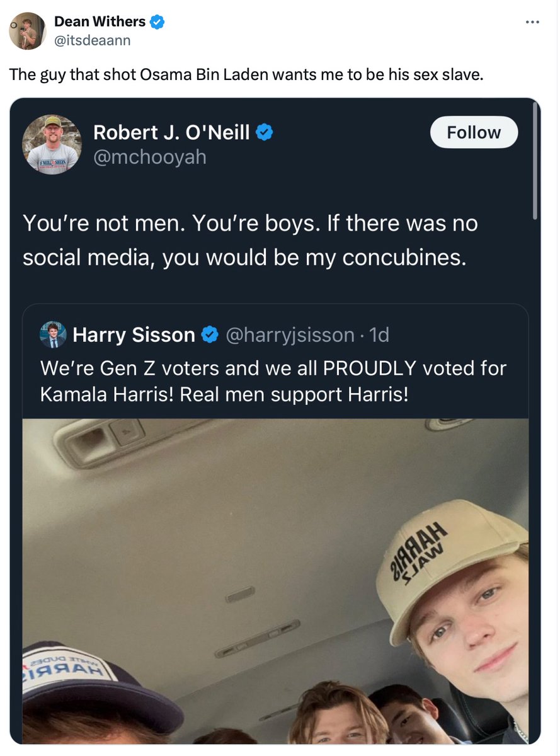Image resolution: width=560 pixels, height=756 pixels.
Task: Click the scrollbar of the embedded screenshot
Action: click(x=534, y=164)
